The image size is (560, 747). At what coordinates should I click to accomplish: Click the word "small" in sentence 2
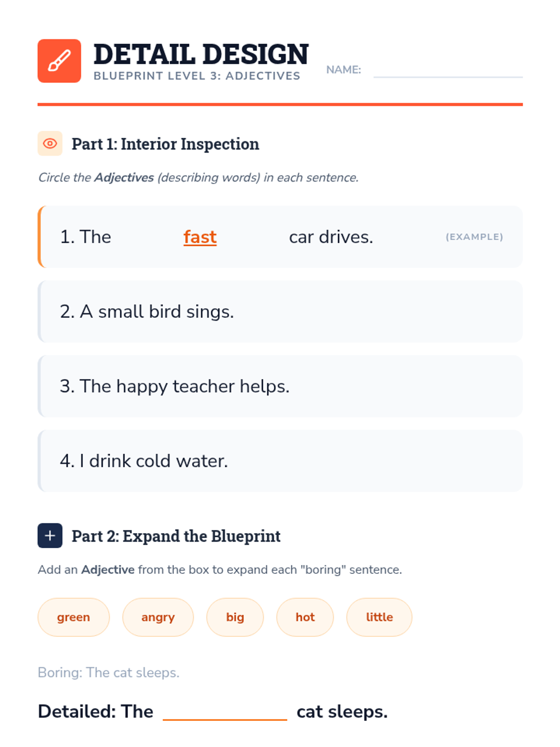(x=121, y=312)
